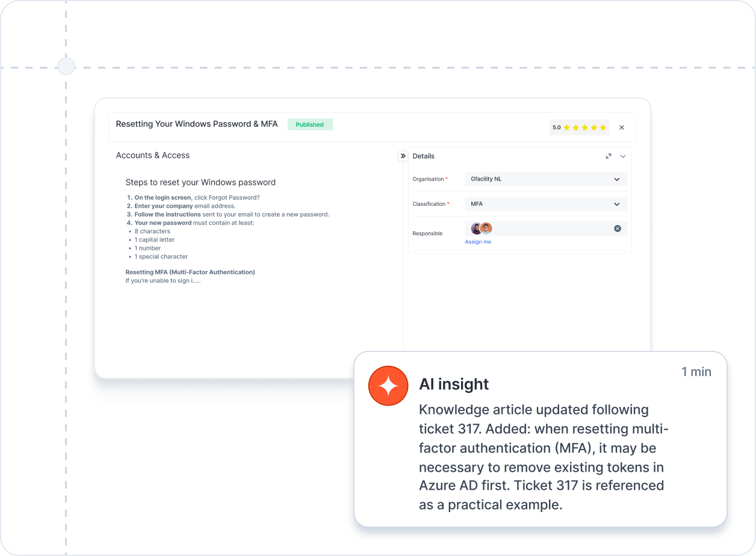The image size is (756, 556).
Task: Collapse the side panel with double-chevron icon
Action: point(403,156)
